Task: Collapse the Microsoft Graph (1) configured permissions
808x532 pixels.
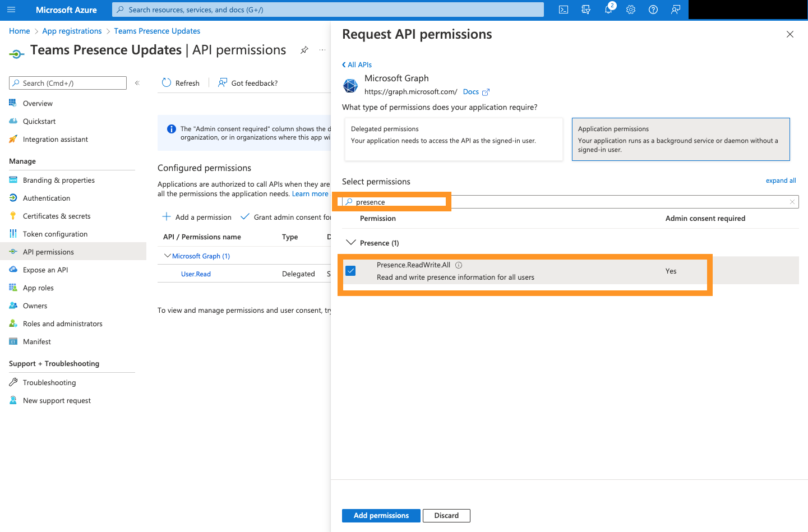Action: coord(167,256)
